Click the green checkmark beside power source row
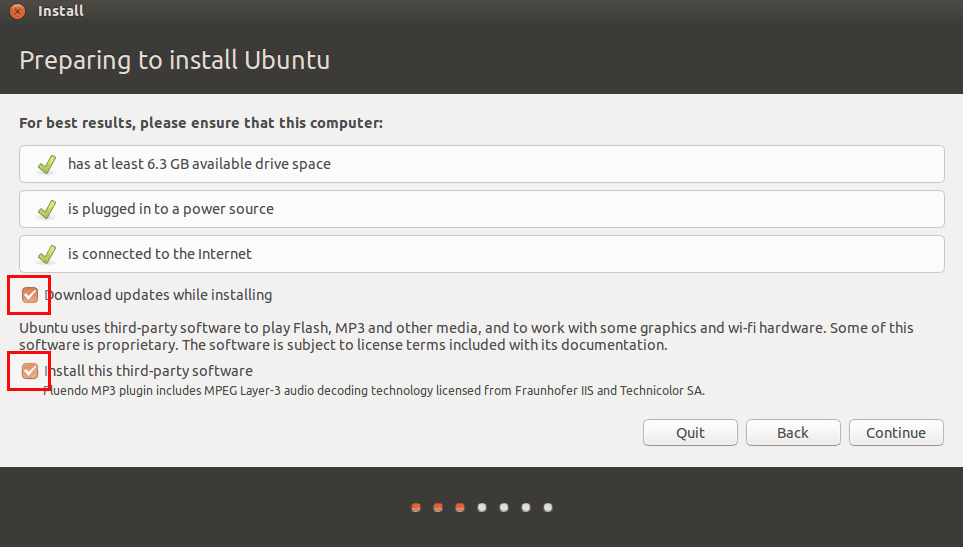 (x=47, y=209)
